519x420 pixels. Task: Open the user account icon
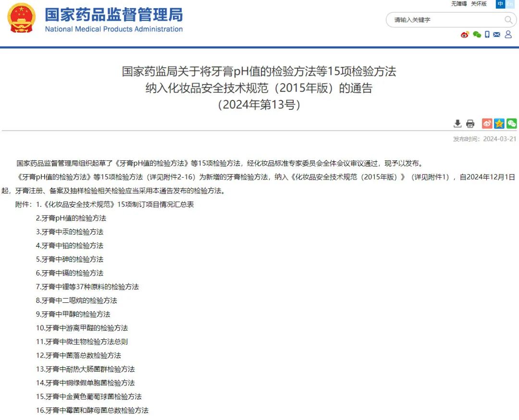tap(508, 35)
